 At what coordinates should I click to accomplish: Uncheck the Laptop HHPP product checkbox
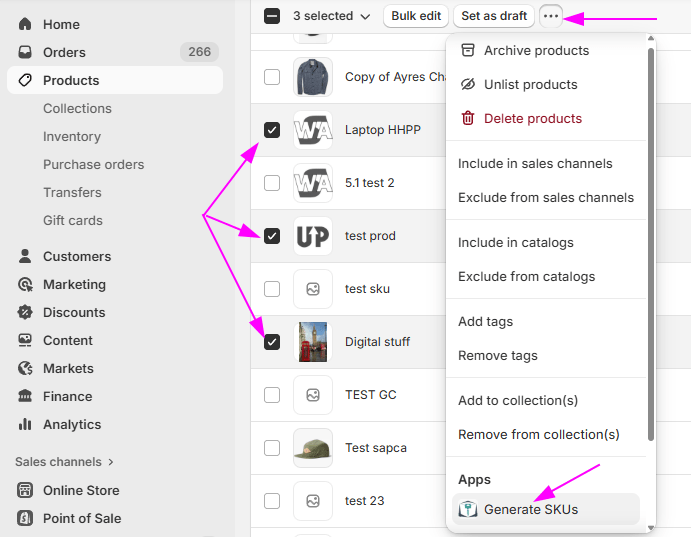click(x=272, y=130)
